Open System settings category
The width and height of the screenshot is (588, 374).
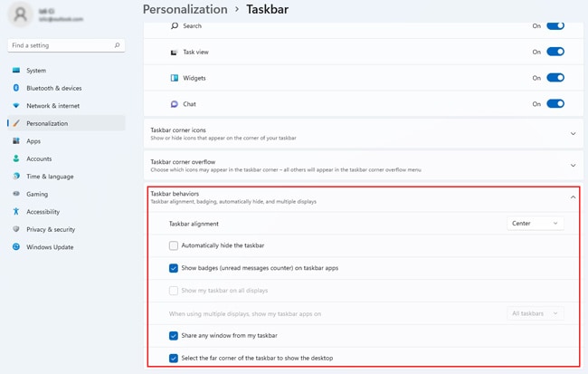tap(66, 71)
